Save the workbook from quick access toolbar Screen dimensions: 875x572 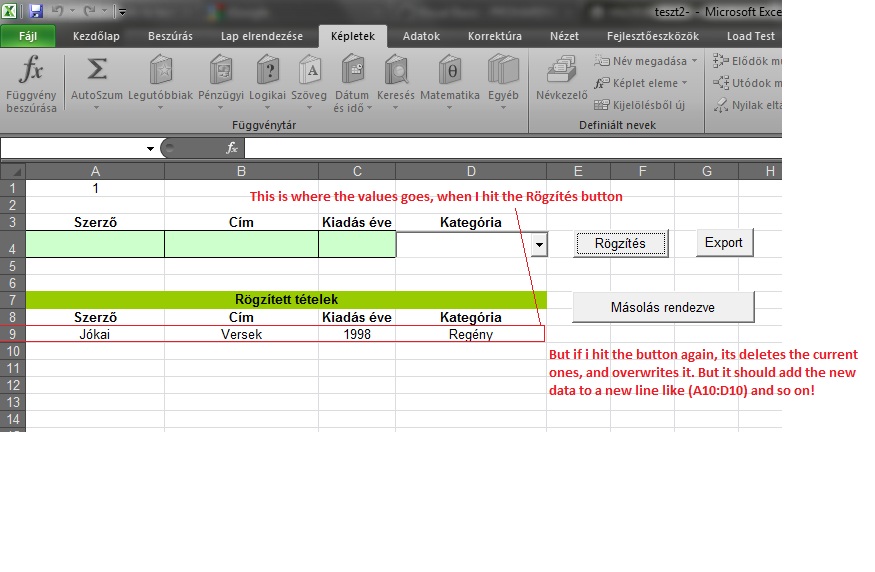coord(36,11)
